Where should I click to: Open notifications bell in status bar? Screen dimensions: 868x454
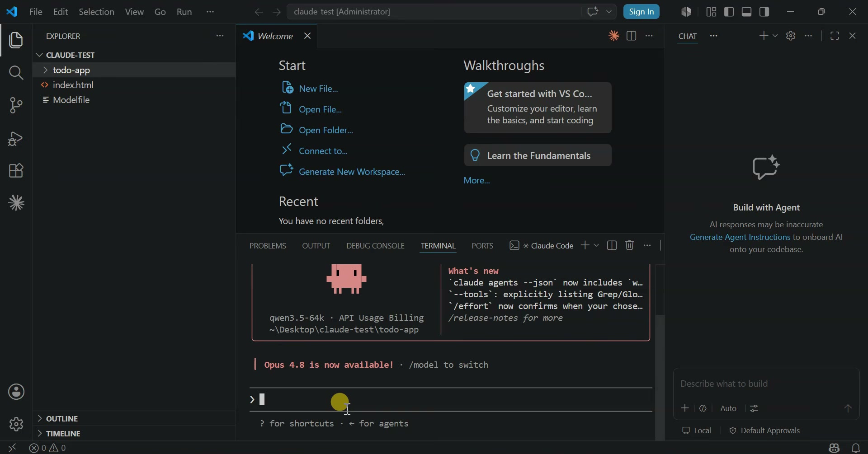coord(856,448)
